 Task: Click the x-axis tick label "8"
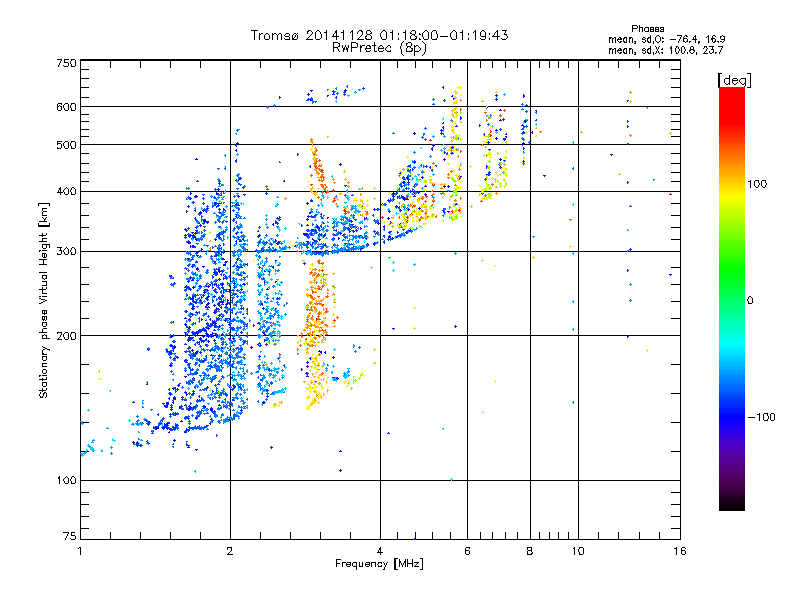(530, 551)
